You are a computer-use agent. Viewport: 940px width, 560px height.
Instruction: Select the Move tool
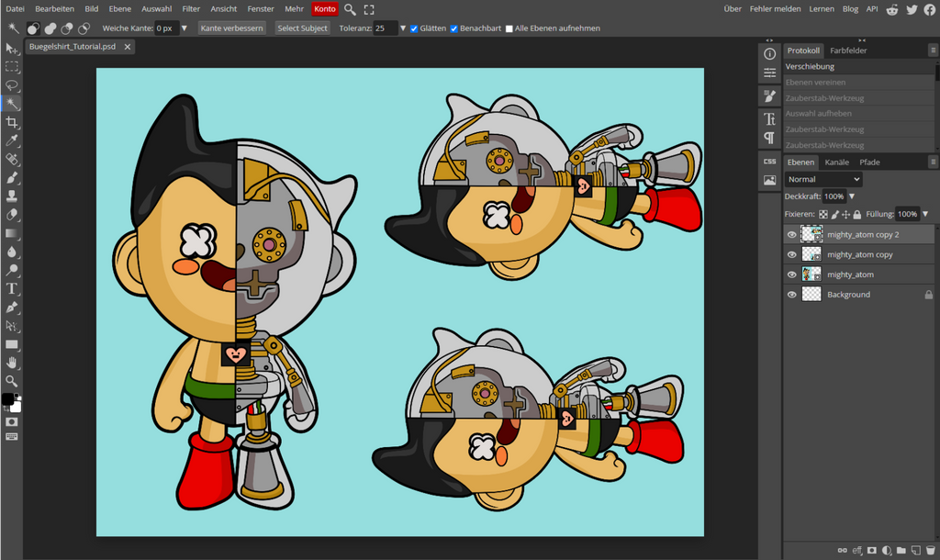point(11,49)
